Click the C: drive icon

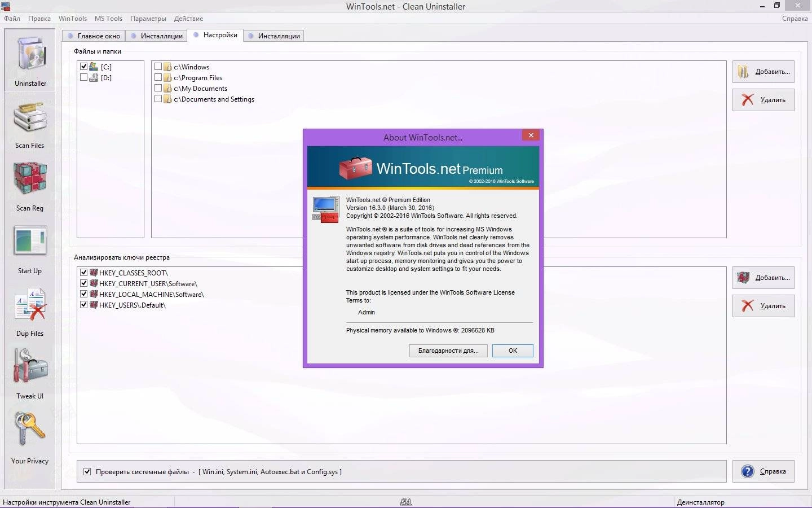(x=94, y=67)
